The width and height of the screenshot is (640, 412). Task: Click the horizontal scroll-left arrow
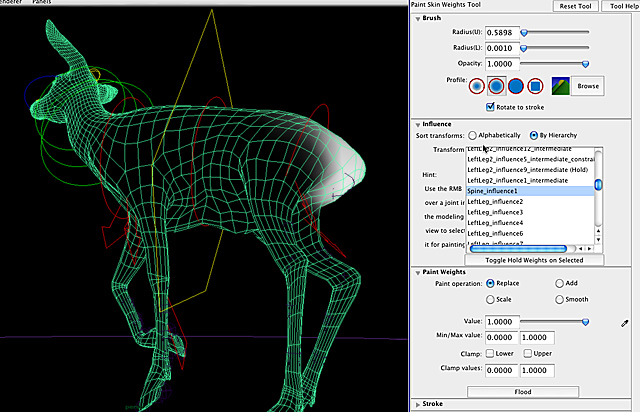click(580, 249)
